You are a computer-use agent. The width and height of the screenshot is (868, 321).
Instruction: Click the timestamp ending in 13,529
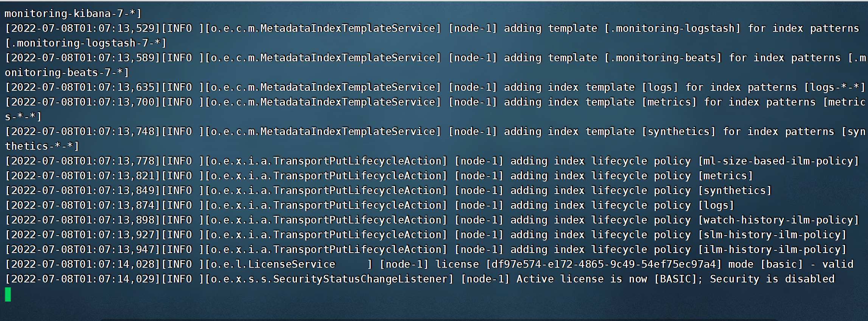(x=83, y=28)
